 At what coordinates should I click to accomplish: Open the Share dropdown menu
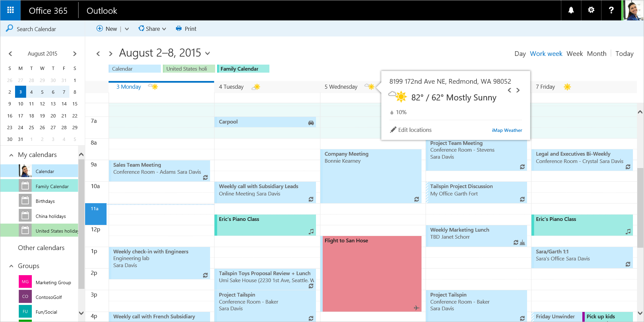tap(152, 29)
